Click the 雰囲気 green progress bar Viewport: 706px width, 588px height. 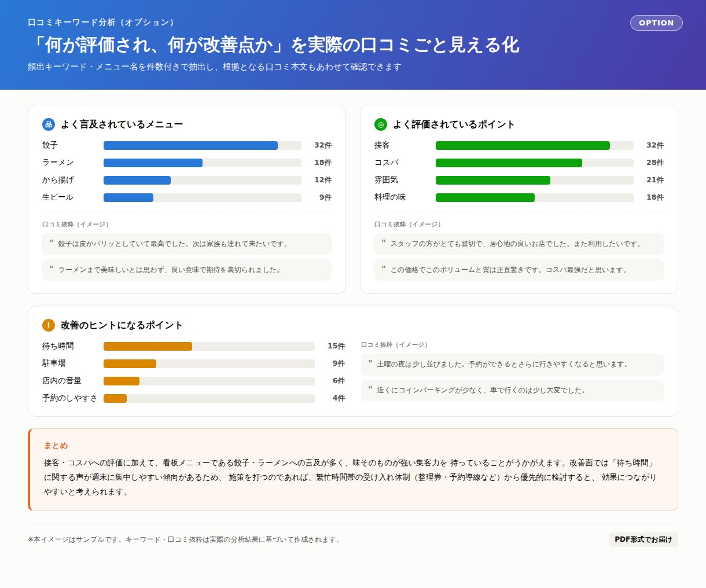535,181
